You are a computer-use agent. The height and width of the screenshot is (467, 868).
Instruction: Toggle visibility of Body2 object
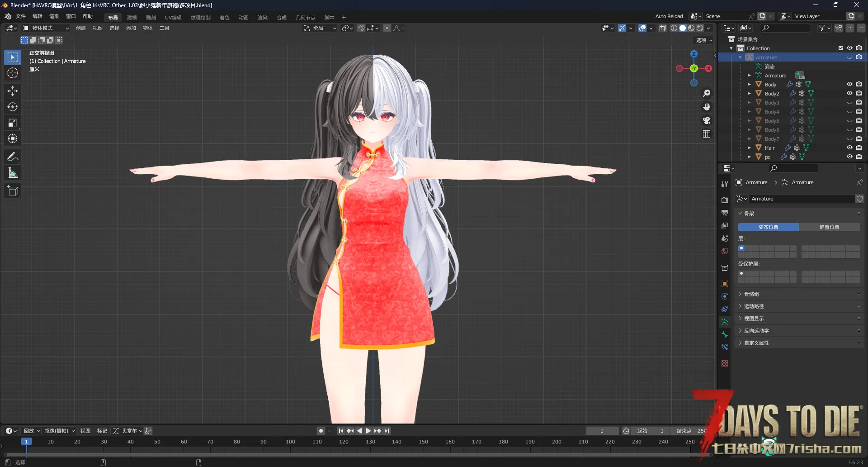point(849,93)
